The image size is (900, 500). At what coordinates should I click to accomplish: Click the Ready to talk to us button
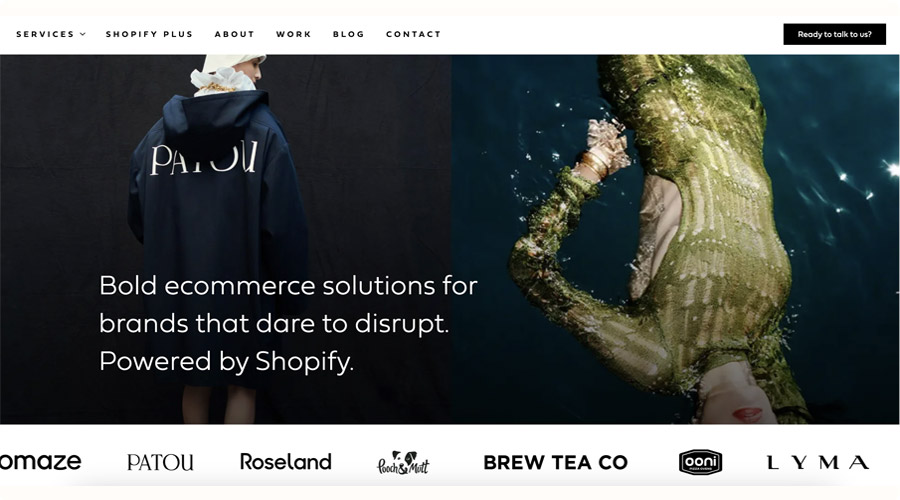point(835,34)
